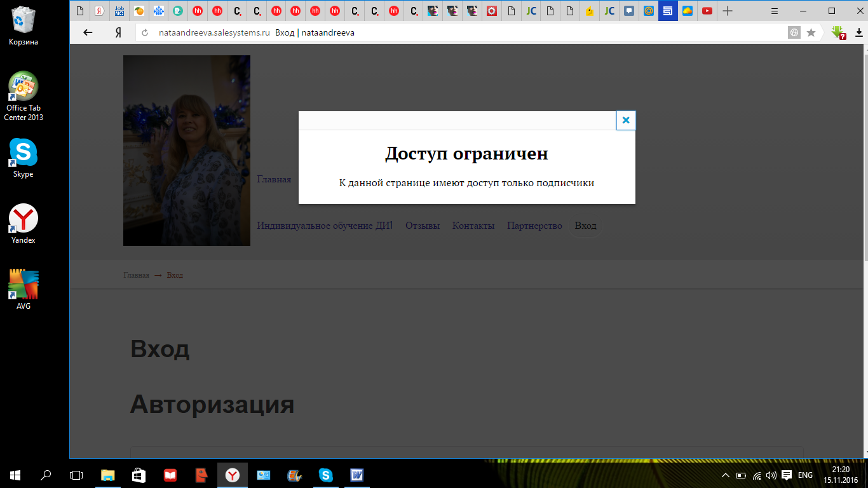Open the Wi-Fi network tray icon
Viewport: 868px width, 488px height.
point(757,475)
